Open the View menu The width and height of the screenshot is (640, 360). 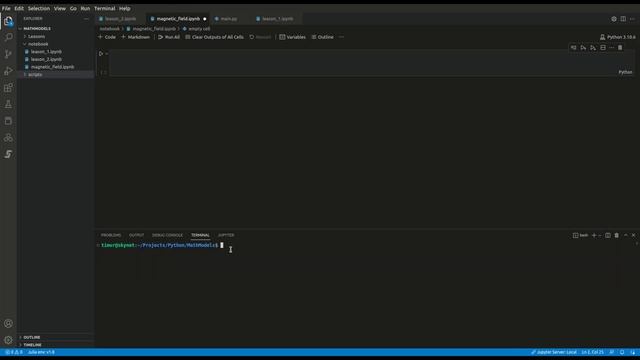point(60,8)
